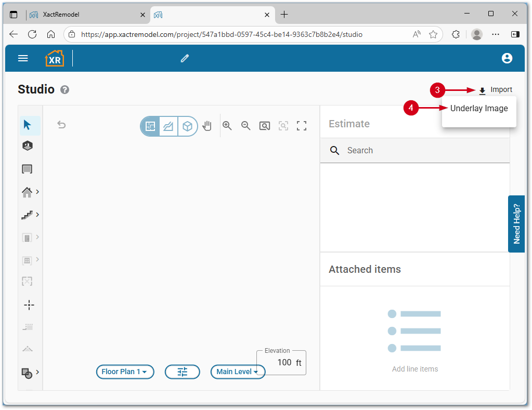The height and width of the screenshot is (410, 532).
Task: Enter fullscreen with the corner-brackets icon
Action: (302, 126)
